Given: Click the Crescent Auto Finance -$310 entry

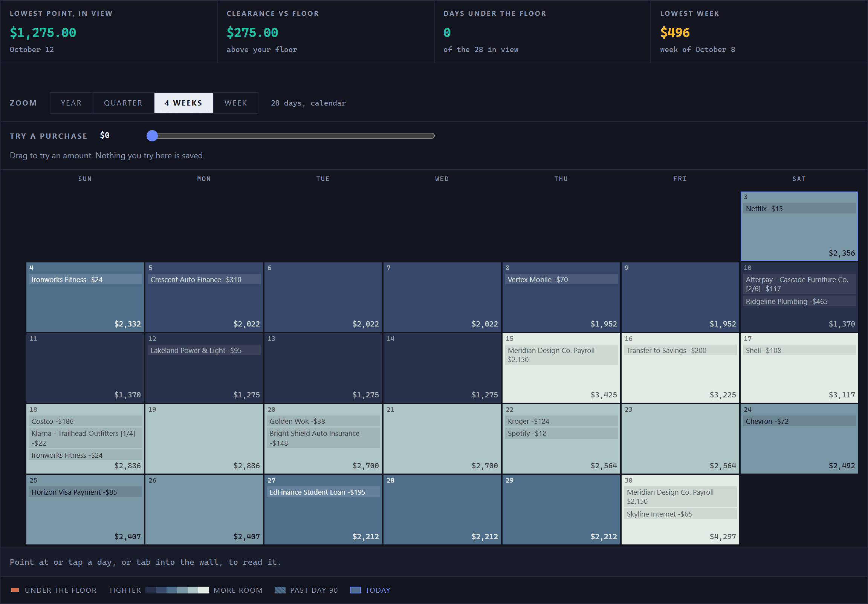Looking at the screenshot, I should click(204, 279).
